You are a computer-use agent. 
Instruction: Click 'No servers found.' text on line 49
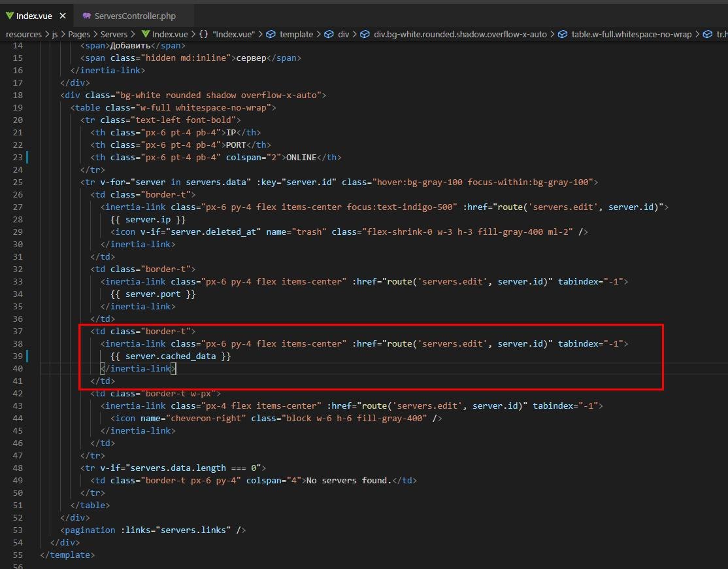349,480
